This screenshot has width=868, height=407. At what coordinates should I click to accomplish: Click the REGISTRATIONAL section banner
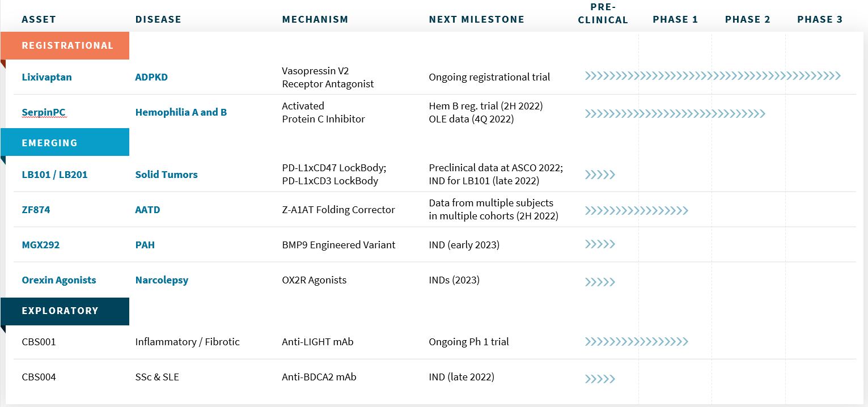pyautogui.click(x=67, y=45)
